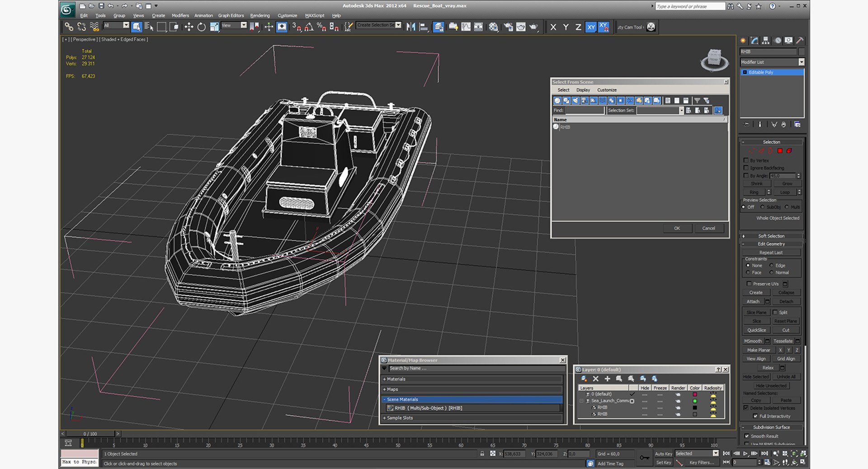Click OK in Select From Scene
Screen dimensions: 868x469
[x=677, y=228]
